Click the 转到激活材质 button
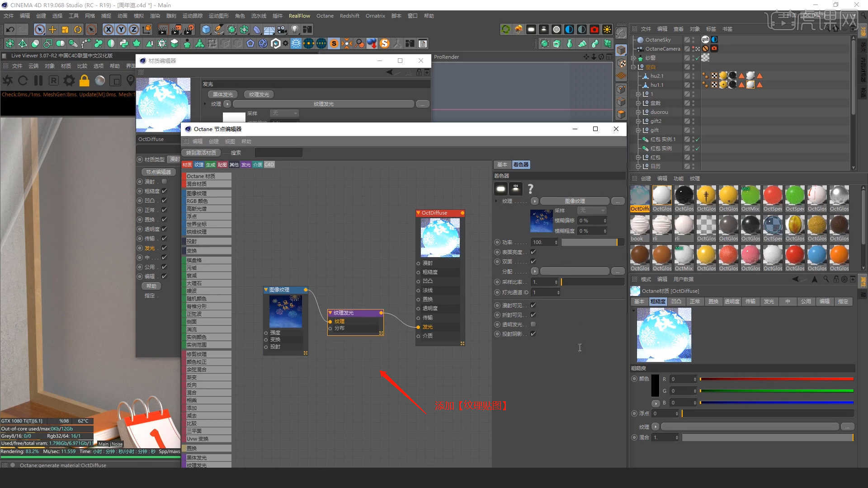 (201, 153)
